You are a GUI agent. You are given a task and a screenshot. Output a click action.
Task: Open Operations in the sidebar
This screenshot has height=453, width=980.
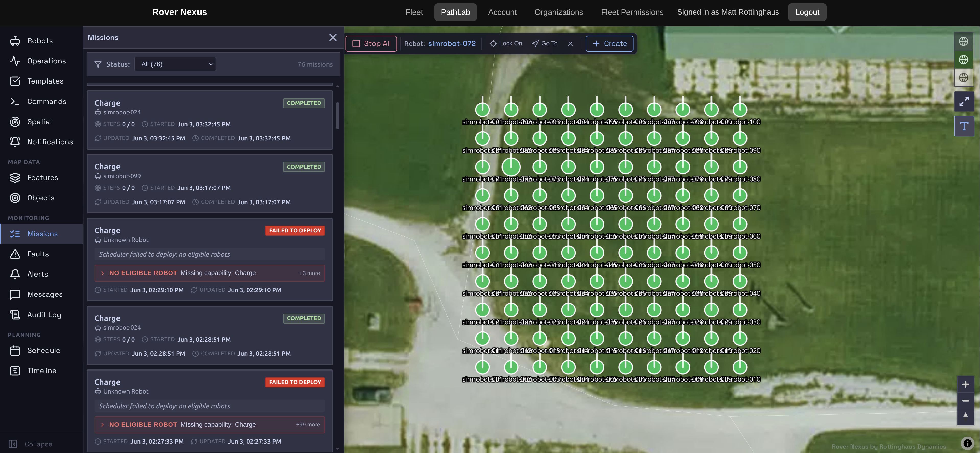tap(41, 61)
